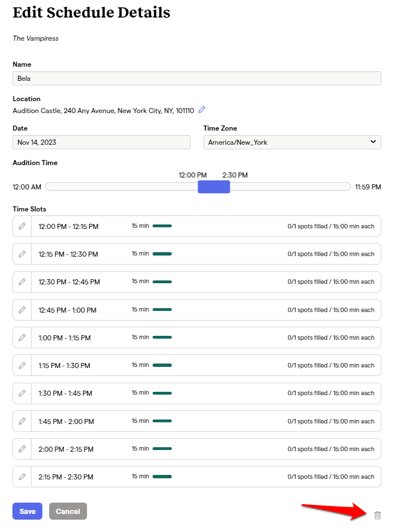Screen dimensions: 404x532
Task: Select the 1:45 PM - 2:00 PM text
Action: point(66,422)
